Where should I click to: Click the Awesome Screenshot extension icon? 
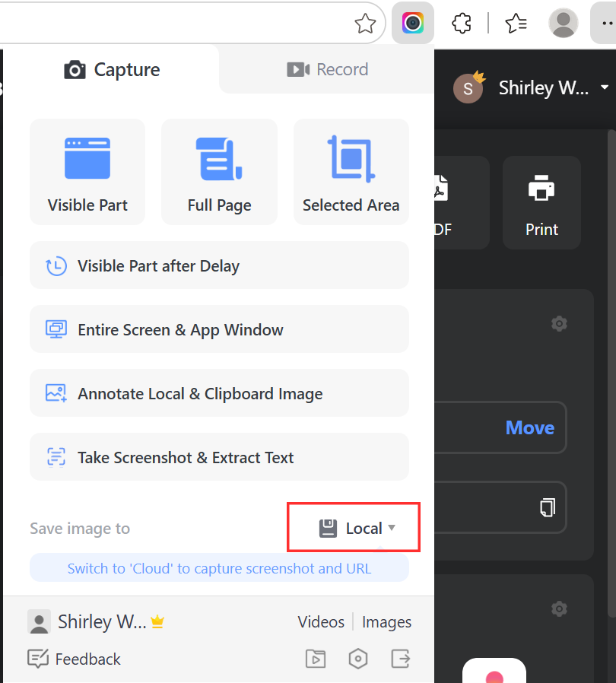point(412,23)
